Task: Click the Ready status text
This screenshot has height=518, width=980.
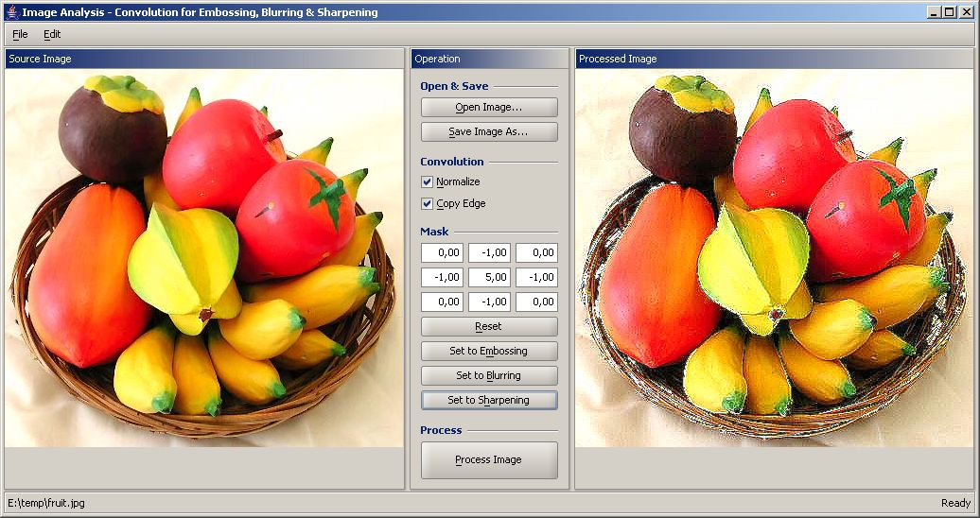Action: (x=955, y=503)
